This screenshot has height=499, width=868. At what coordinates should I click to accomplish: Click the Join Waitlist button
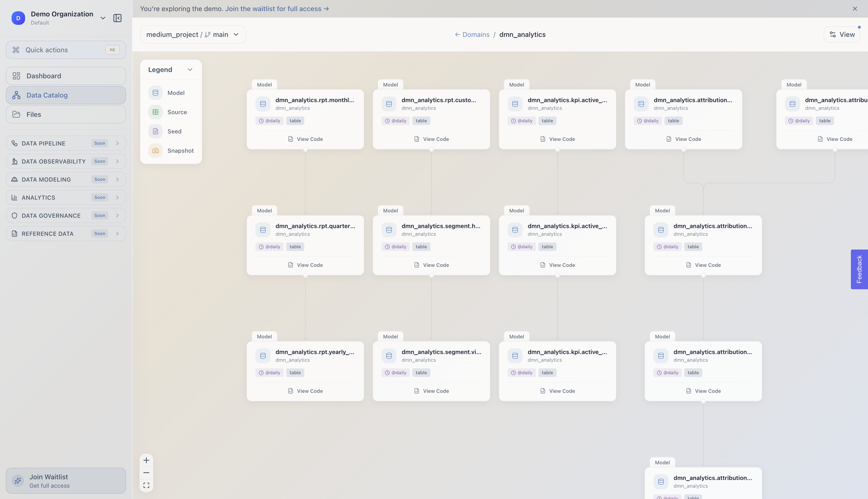click(x=66, y=481)
